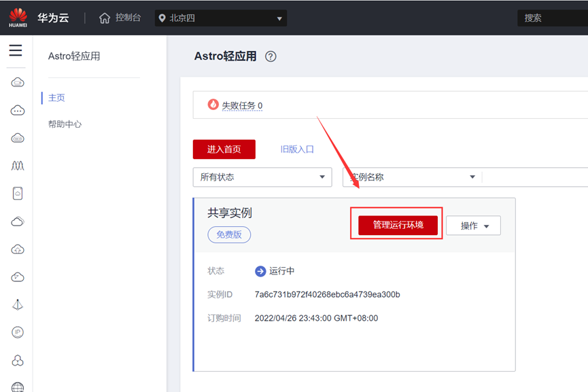Open the 旧版入口 link
Viewport: 588px width, 392px height.
[297, 149]
